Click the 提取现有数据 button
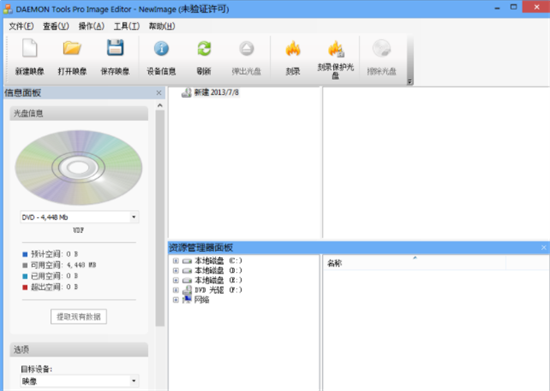Screen dimensions: 550x391 [x=79, y=317]
